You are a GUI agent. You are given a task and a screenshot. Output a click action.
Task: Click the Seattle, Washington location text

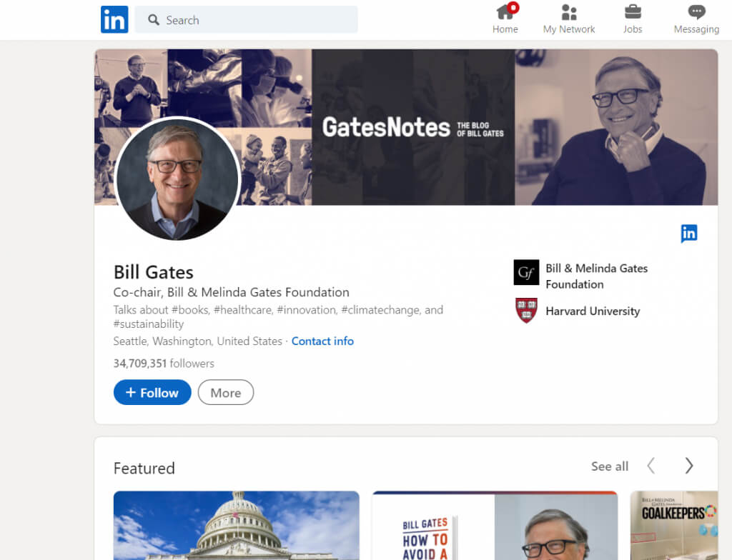[198, 341]
